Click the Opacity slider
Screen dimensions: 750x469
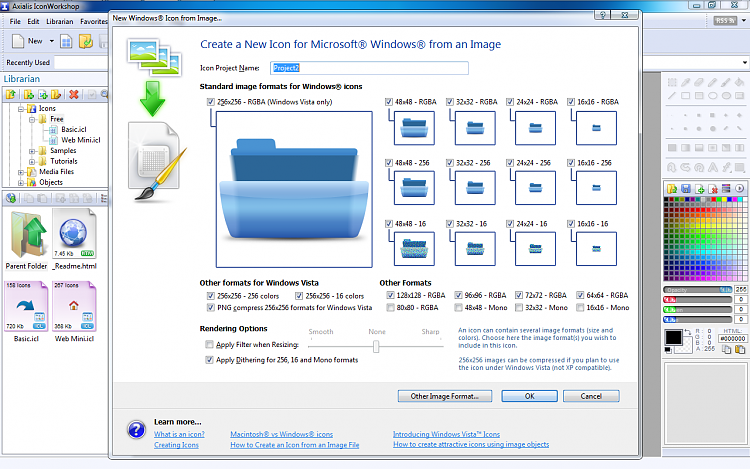pyautogui.click(x=698, y=290)
